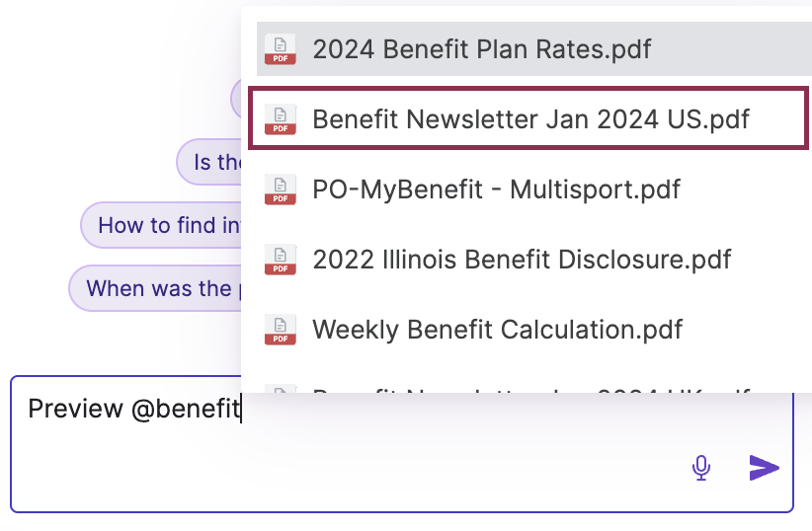Pick PO-MyBenefit - Multisport.pdf from the list
Screen dimensions: 812x531
(x=533, y=190)
